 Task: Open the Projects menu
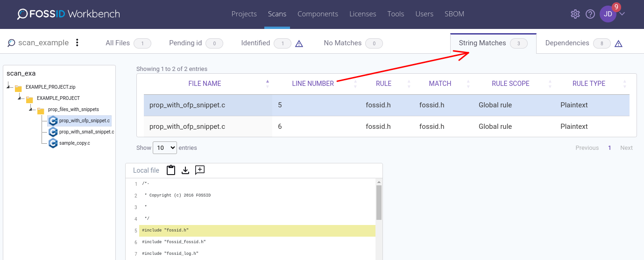pyautogui.click(x=244, y=14)
